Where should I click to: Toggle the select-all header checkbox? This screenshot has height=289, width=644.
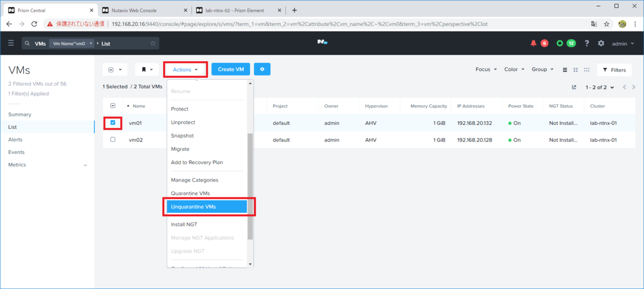(113, 106)
